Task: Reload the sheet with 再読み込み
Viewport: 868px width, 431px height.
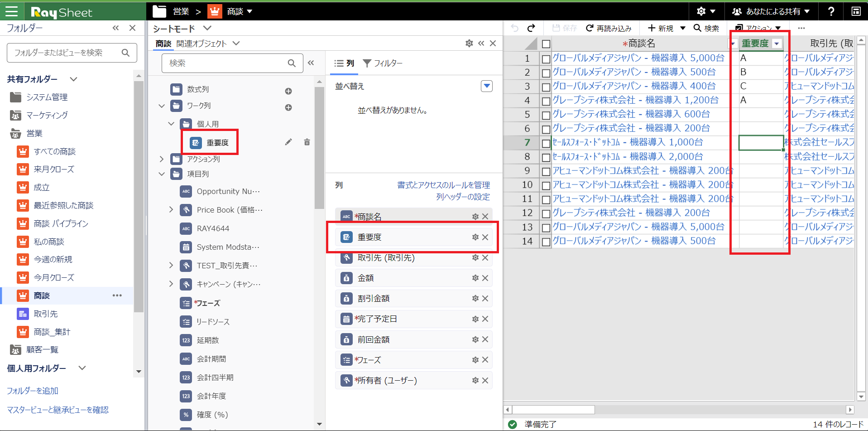Action: point(609,28)
